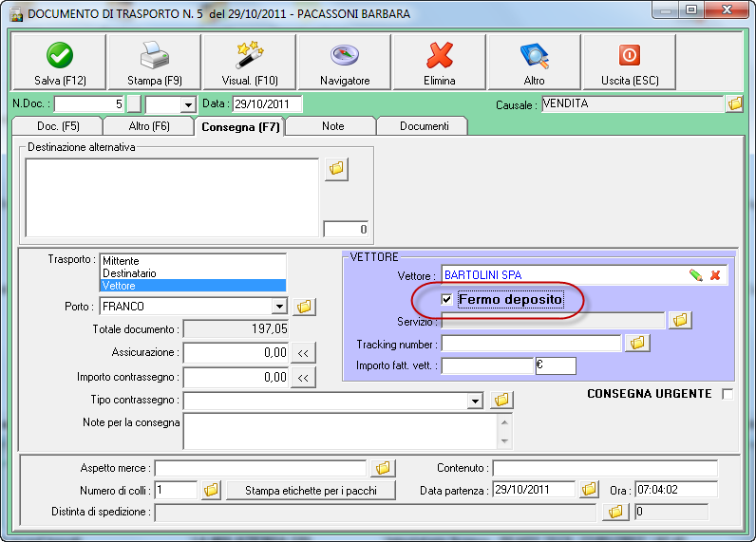The width and height of the screenshot is (756, 542).
Task: Open the Tipo contrassegno dropdown
Action: pyautogui.click(x=475, y=401)
